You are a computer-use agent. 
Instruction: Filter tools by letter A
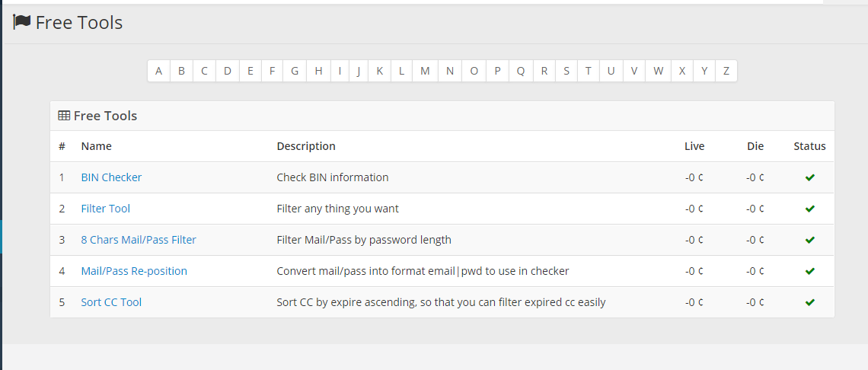[158, 71]
